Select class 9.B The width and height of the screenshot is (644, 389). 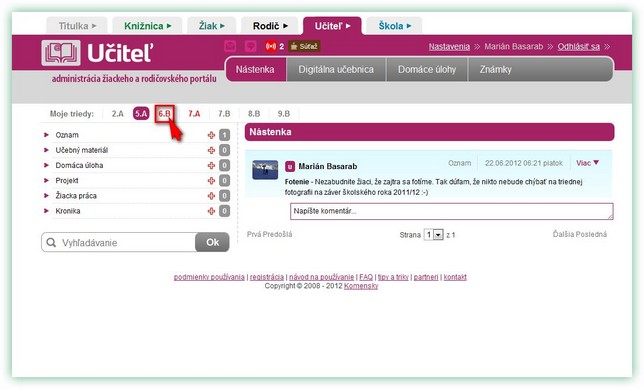(283, 114)
